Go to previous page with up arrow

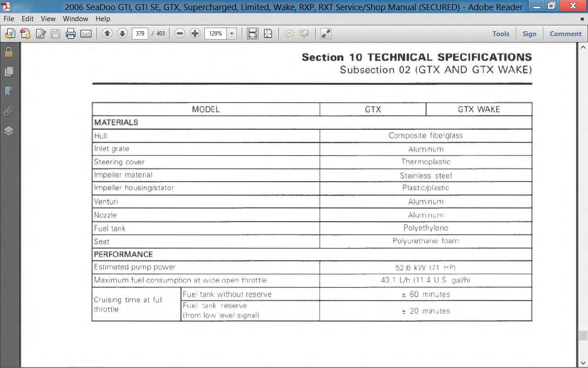(107, 34)
